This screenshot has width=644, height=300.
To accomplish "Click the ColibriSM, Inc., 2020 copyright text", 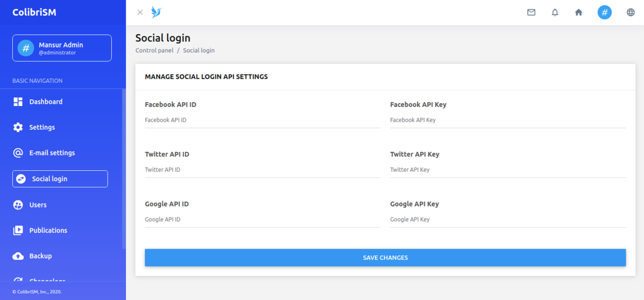I will point(37,291).
